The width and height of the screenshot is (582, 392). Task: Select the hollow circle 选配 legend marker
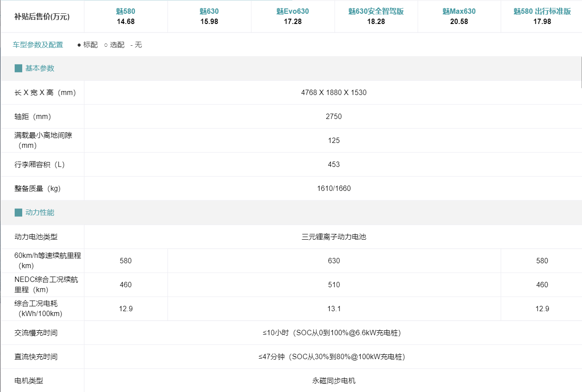pyautogui.click(x=105, y=45)
